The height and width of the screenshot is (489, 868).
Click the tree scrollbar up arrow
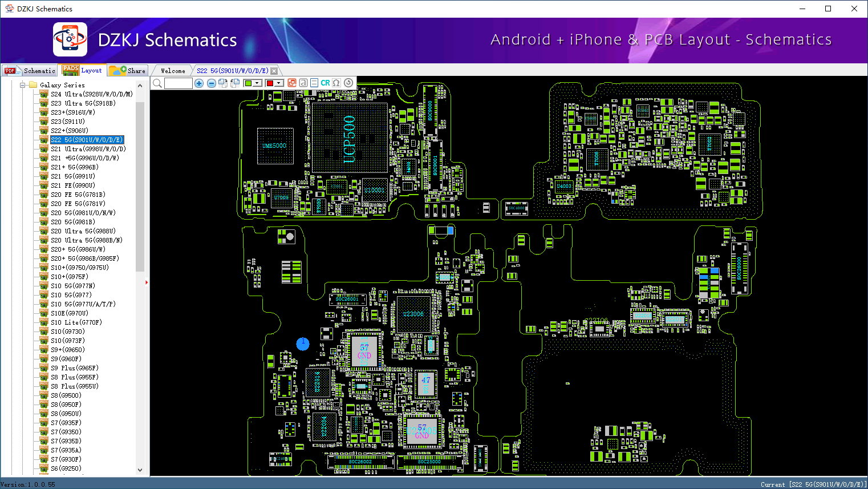point(140,86)
